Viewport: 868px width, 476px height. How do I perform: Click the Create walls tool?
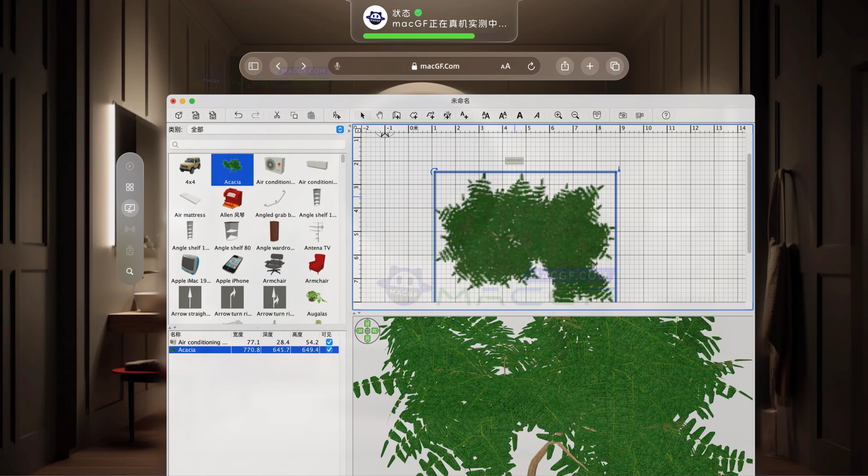click(396, 115)
